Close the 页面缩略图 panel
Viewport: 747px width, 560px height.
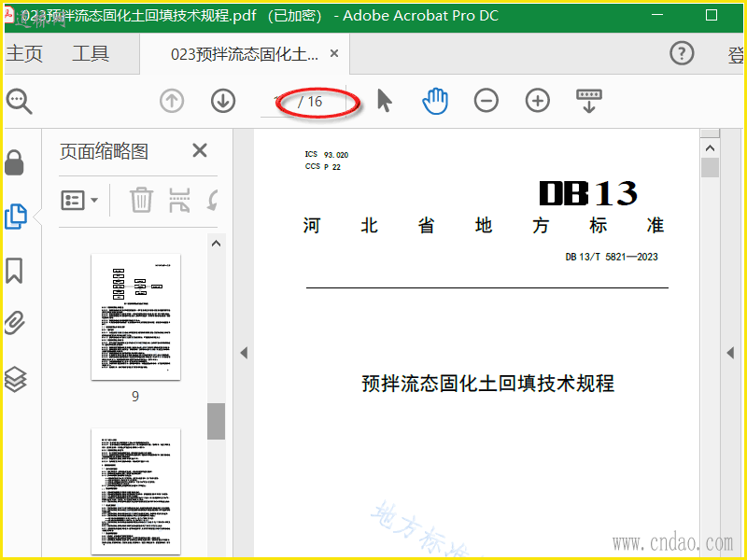pyautogui.click(x=200, y=150)
